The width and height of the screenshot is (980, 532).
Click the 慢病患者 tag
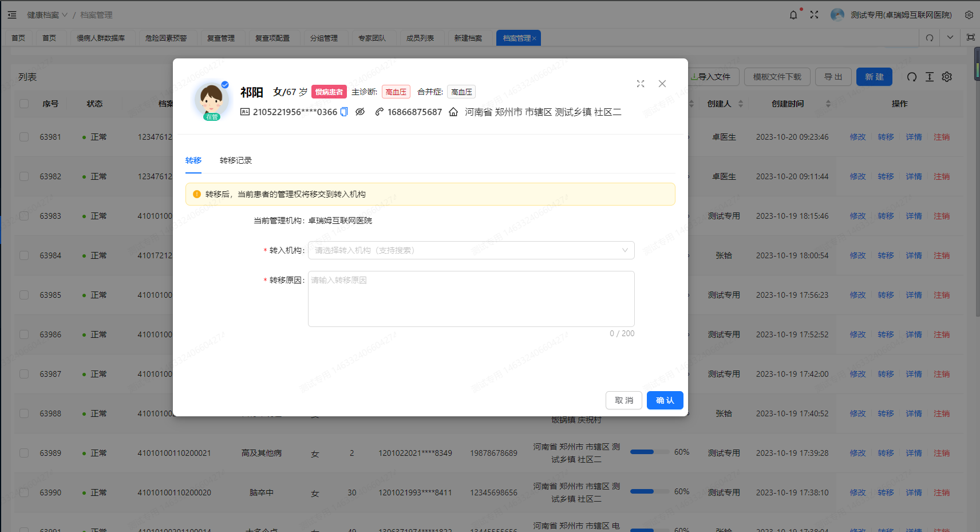click(329, 92)
